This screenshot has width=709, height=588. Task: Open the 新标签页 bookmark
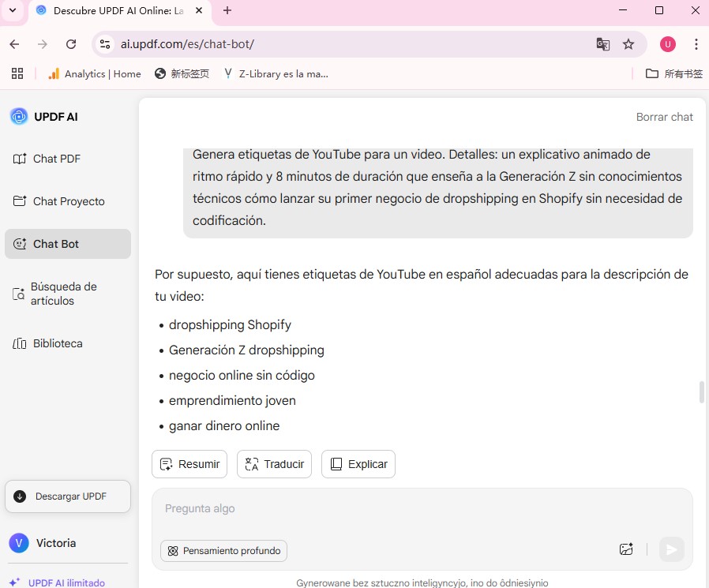tap(182, 73)
